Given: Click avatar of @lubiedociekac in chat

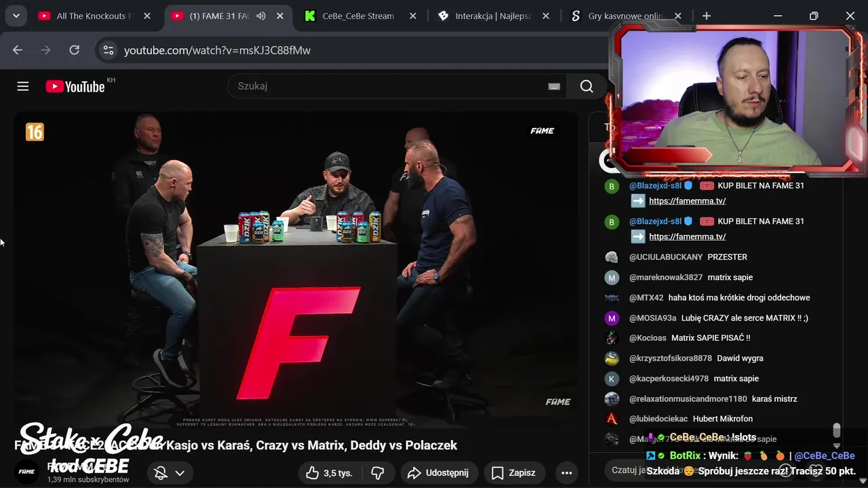Looking at the screenshot, I should tap(612, 419).
